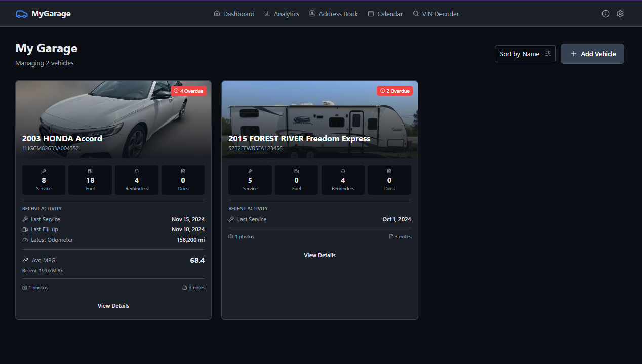Click Forest River Reminders bell tile
Viewport: 642px width, 364px height.
[343, 180]
